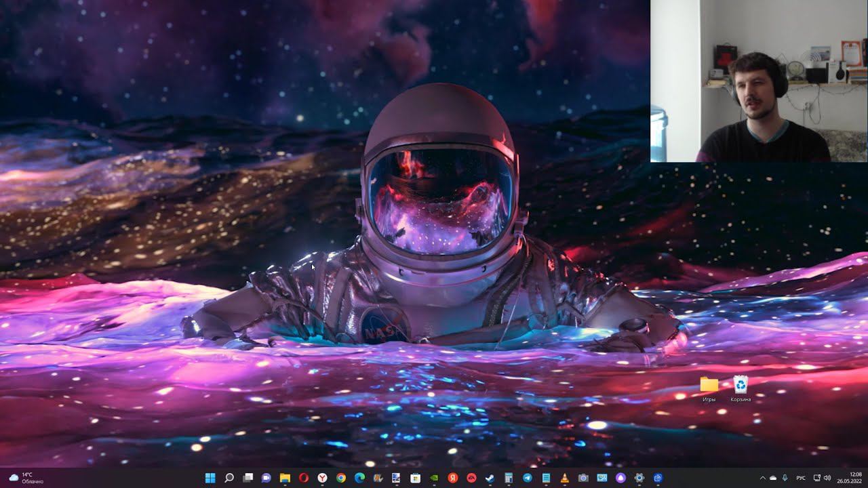Show hidden tray icons chevron
The height and width of the screenshot is (488, 868).
click(762, 478)
